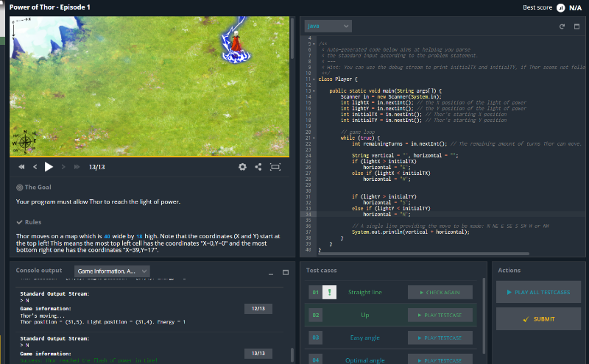
Task: Jump to last replay frame
Action: coord(77,167)
